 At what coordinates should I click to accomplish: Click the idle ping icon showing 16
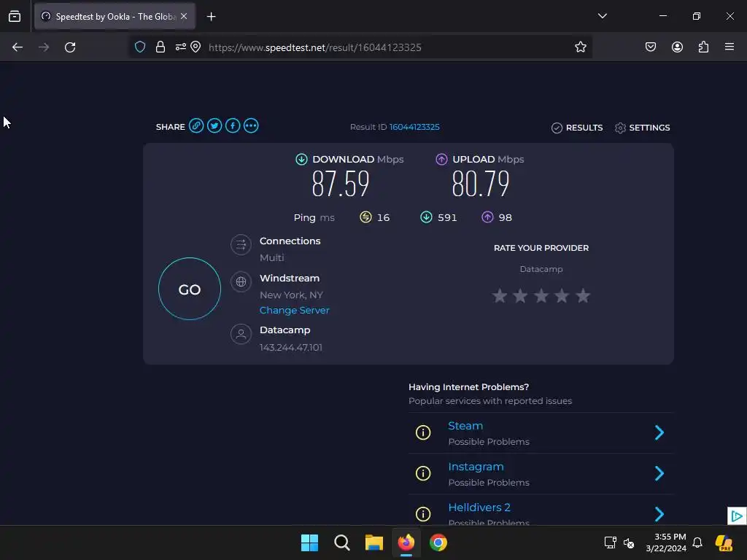point(365,217)
